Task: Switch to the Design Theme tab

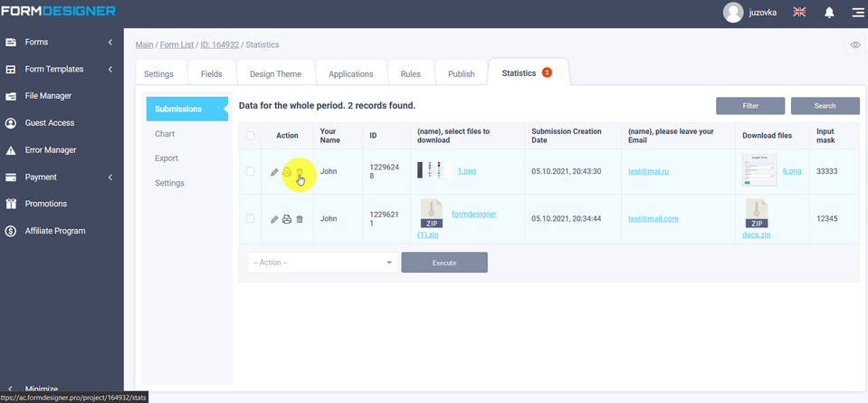Action: 275,74
